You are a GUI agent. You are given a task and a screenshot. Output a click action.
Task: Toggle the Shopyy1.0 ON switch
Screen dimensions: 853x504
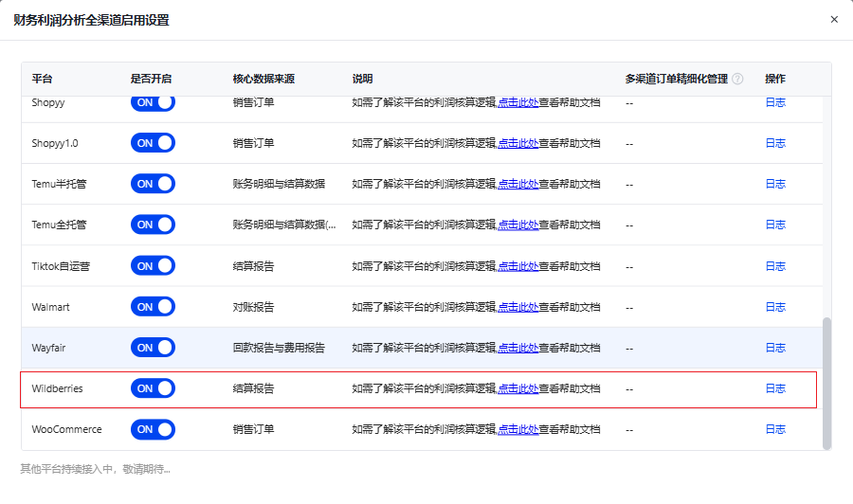point(153,143)
